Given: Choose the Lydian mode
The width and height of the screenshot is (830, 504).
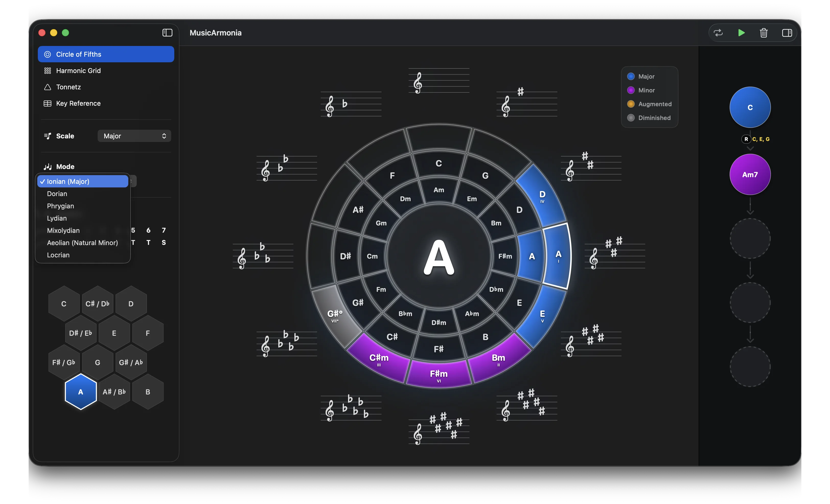Looking at the screenshot, I should click(83, 218).
